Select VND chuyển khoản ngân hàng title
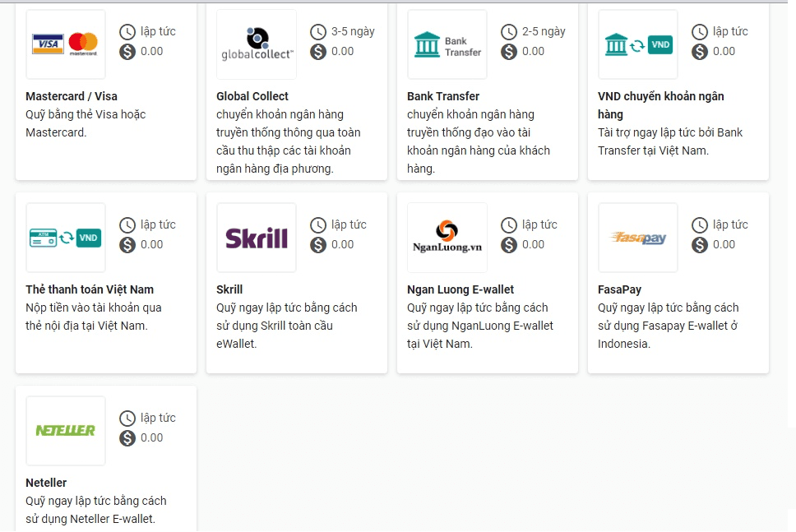Image resolution: width=796 pixels, height=532 pixels. coord(661,105)
